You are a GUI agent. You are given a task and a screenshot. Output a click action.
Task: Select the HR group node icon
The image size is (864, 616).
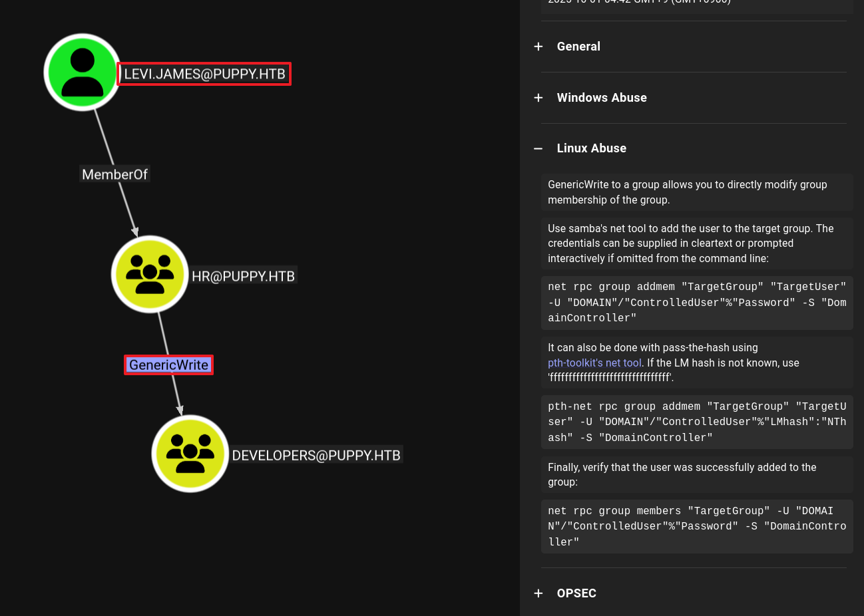[150, 273]
